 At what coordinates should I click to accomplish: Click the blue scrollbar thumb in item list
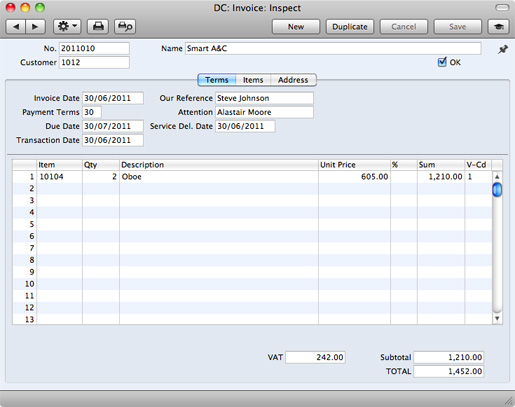(x=497, y=190)
